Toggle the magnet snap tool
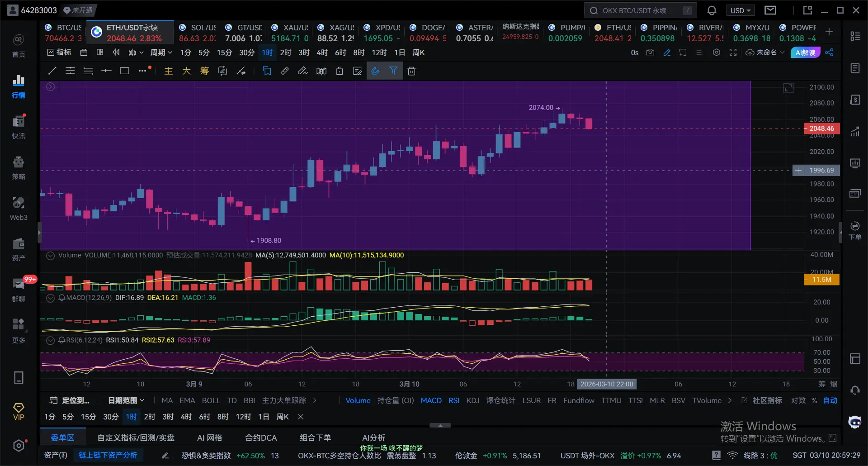Screen dimensions: 868x466 tap(375, 71)
